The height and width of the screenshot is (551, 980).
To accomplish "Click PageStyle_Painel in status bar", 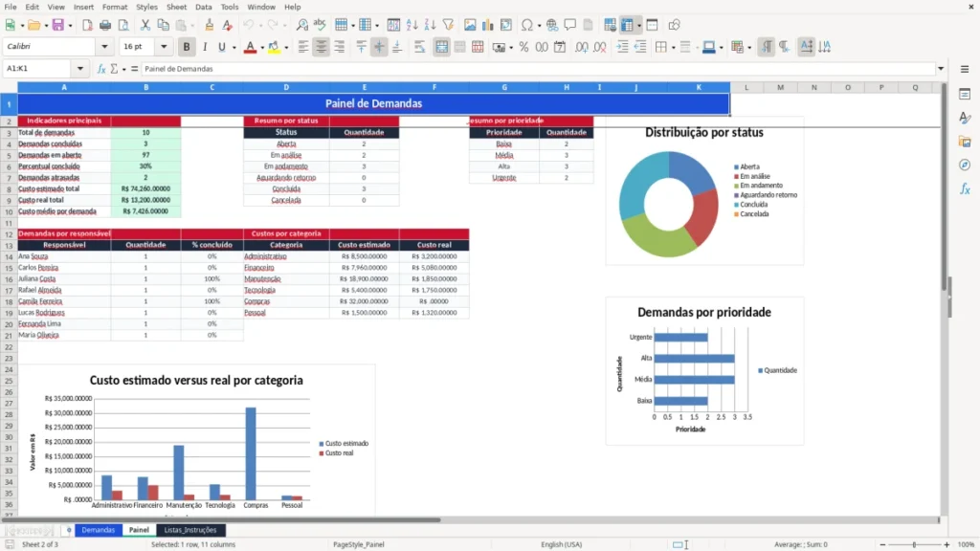I will coord(359,544).
